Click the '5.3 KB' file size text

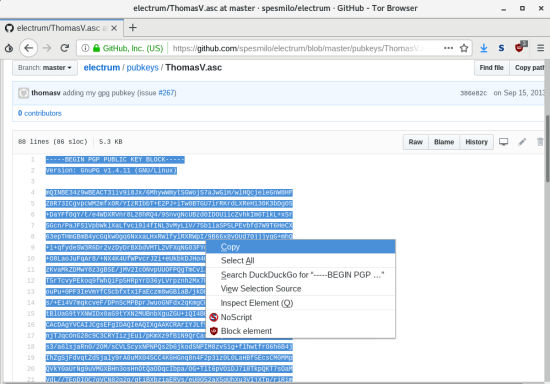click(110, 142)
